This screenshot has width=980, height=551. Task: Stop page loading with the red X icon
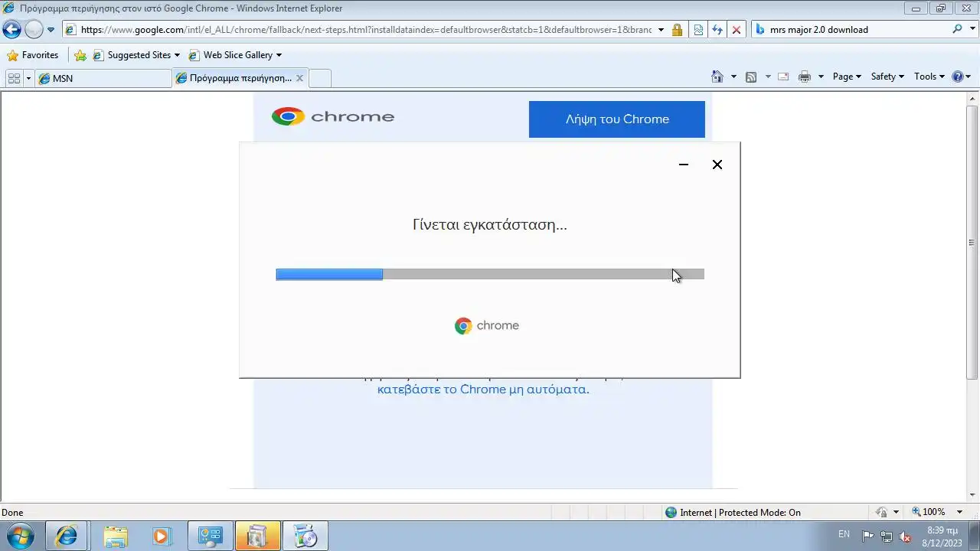pos(737,30)
